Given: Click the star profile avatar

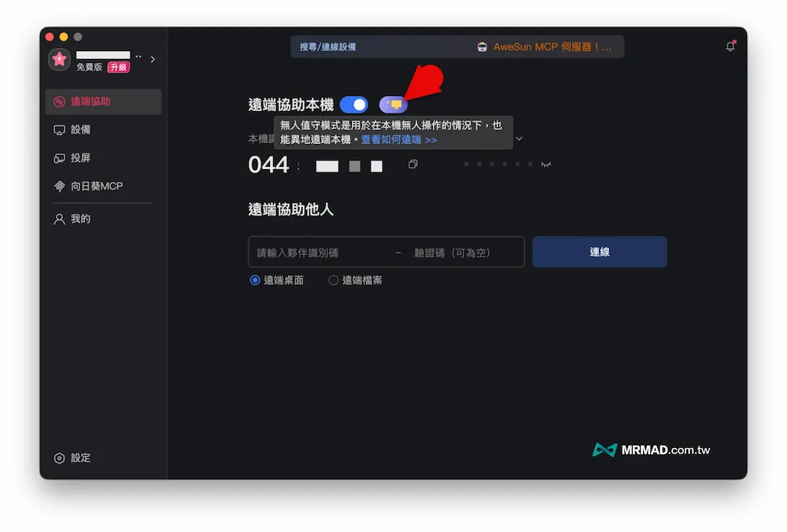Looking at the screenshot, I should [x=59, y=59].
